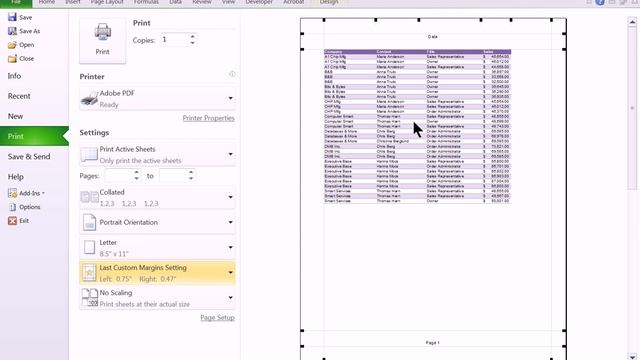The height and width of the screenshot is (360, 640).
Task: Click the Pages starting page field
Action: (118, 176)
